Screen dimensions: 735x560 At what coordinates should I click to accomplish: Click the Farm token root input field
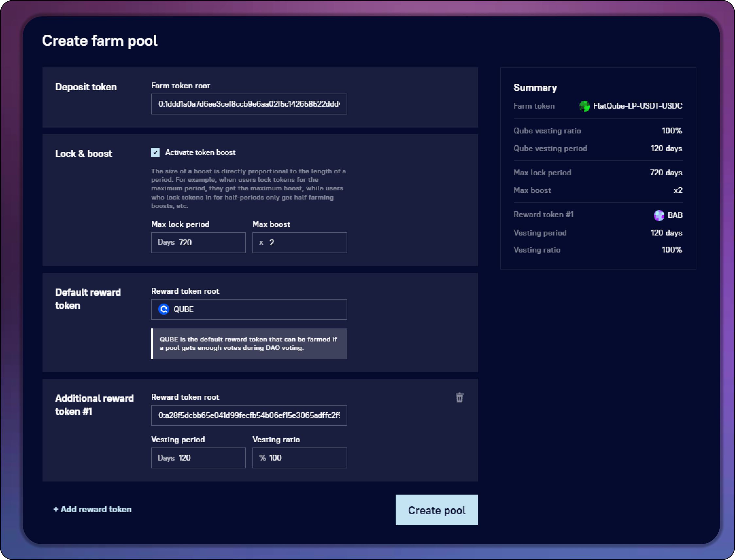coord(249,104)
